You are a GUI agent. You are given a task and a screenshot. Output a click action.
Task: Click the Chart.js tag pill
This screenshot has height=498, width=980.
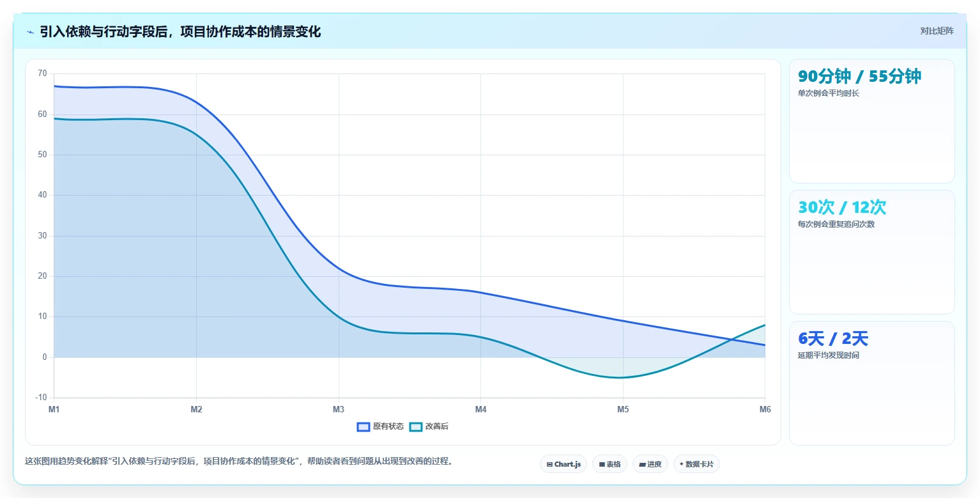tap(563, 464)
